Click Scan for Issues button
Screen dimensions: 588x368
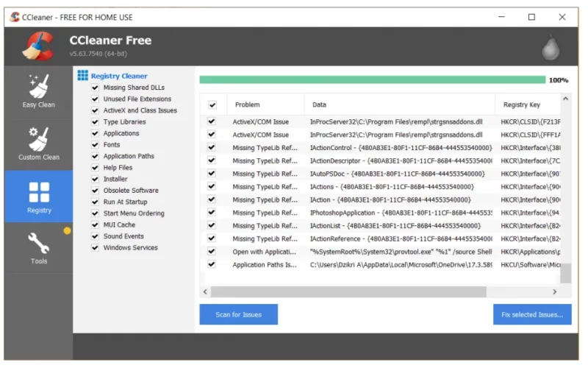point(238,315)
